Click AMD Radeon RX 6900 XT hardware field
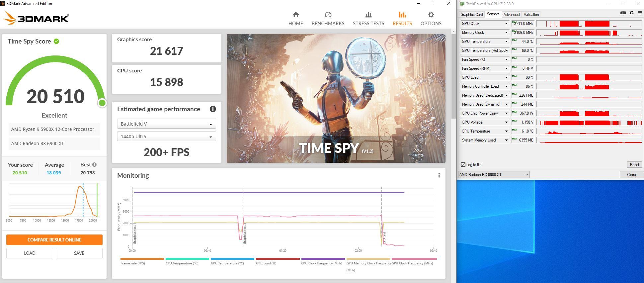 (54, 143)
